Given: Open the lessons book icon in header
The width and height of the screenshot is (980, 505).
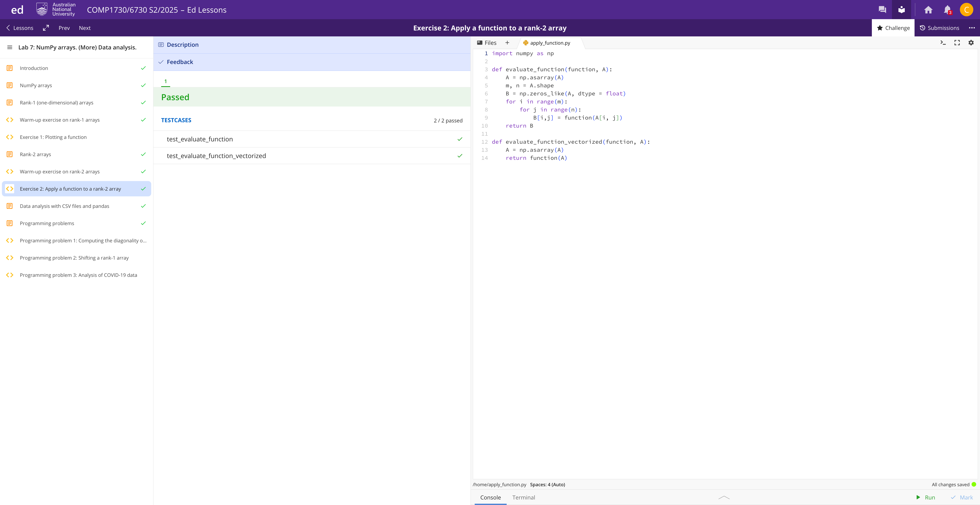Looking at the screenshot, I should pyautogui.click(x=901, y=10).
